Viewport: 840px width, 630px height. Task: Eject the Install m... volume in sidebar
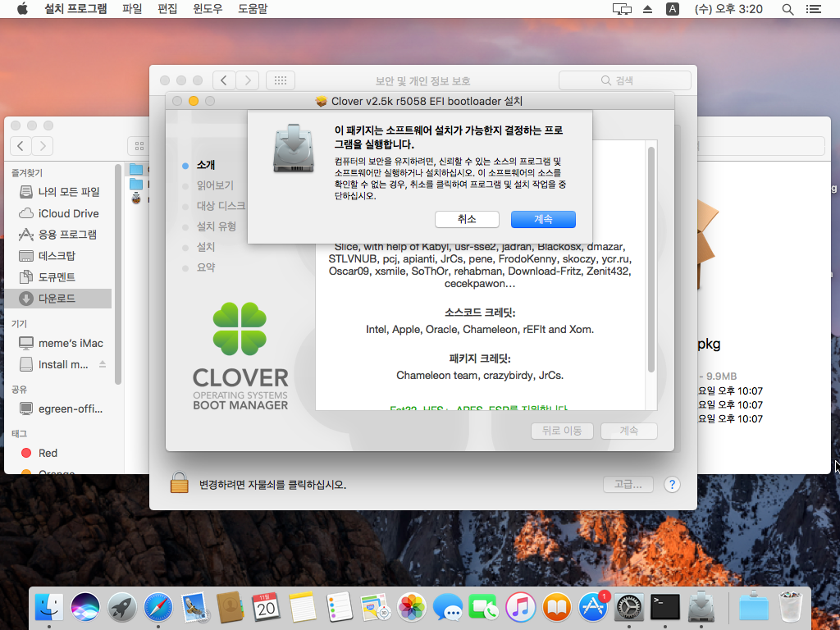coord(103,364)
